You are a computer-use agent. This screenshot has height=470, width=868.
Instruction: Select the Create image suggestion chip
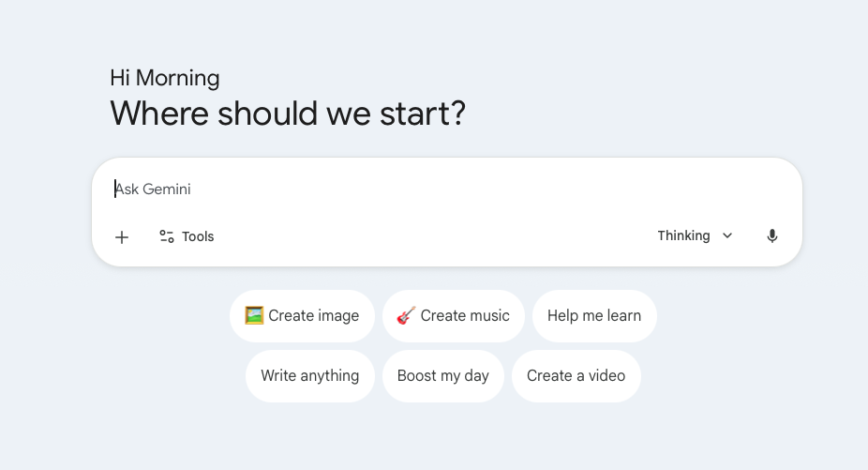click(x=302, y=316)
